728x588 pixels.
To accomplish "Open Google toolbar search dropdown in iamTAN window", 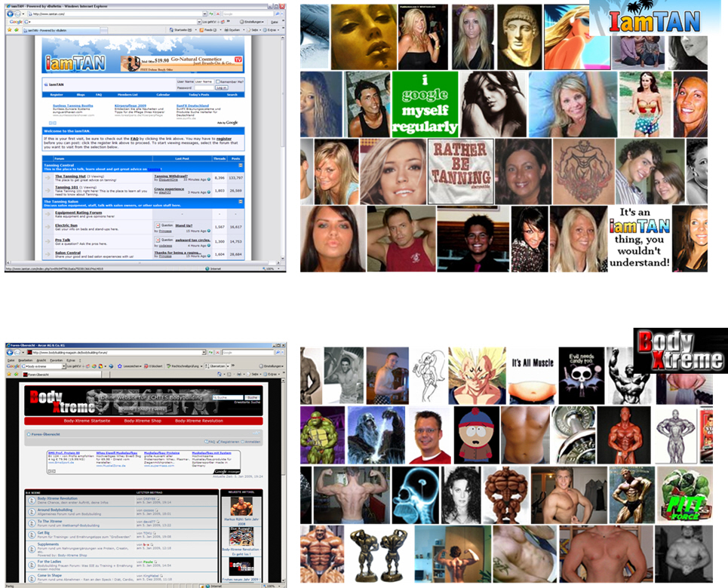I will (x=200, y=22).
